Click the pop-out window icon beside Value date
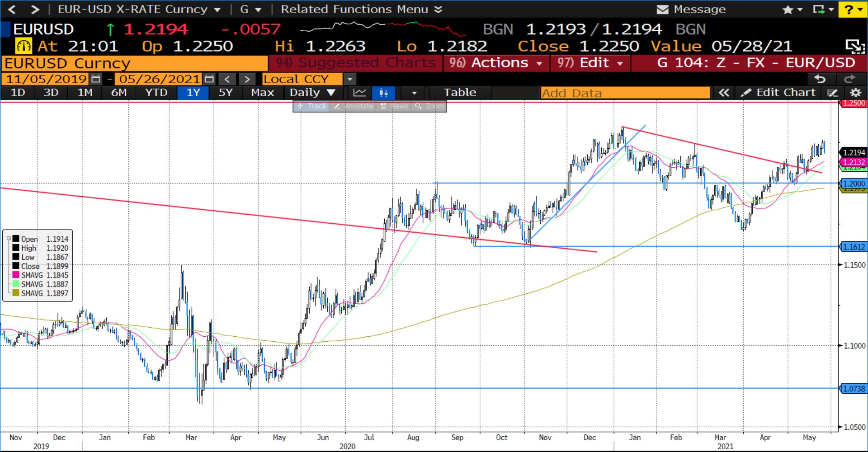Image resolution: width=868 pixels, height=452 pixels. (855, 47)
